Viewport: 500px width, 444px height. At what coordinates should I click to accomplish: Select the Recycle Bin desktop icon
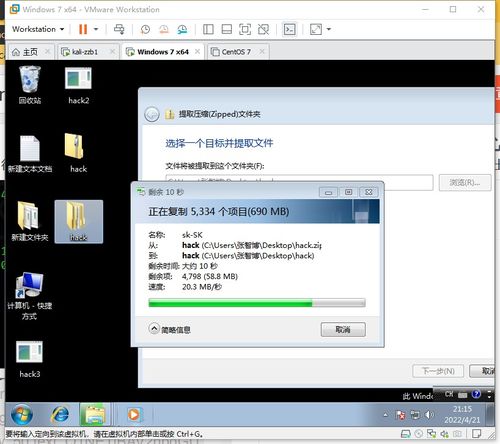[30, 86]
